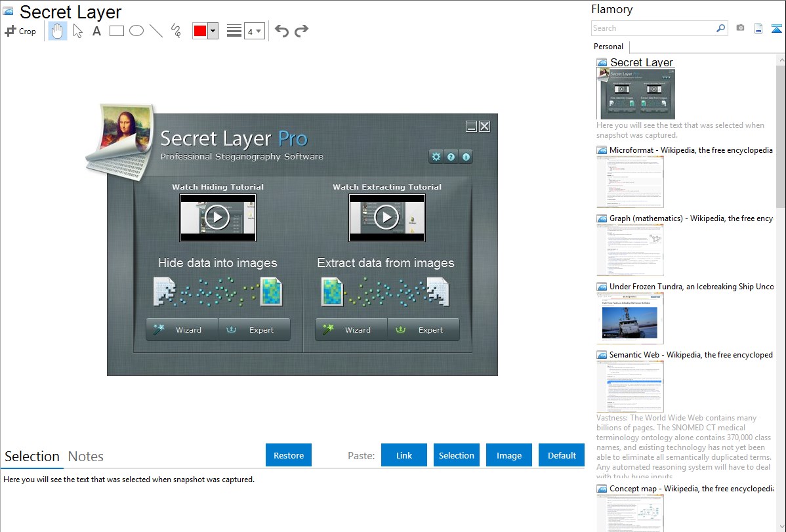Click the red color swatch
This screenshot has width=786, height=532.
[200, 31]
